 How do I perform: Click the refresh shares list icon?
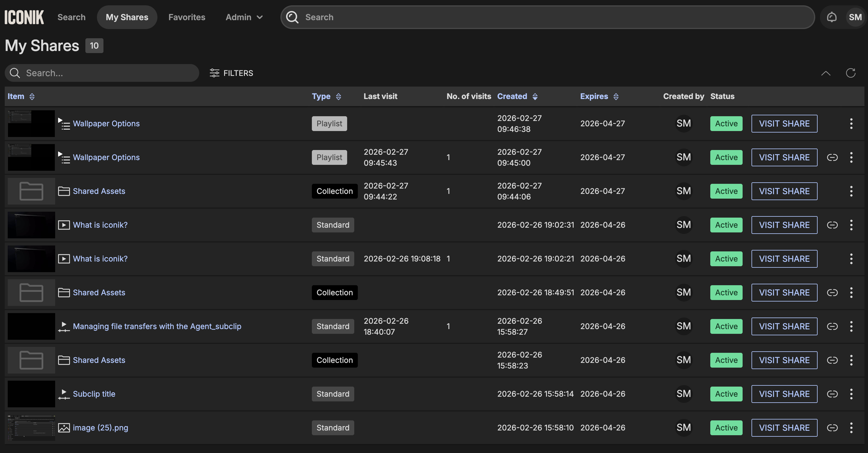point(851,73)
